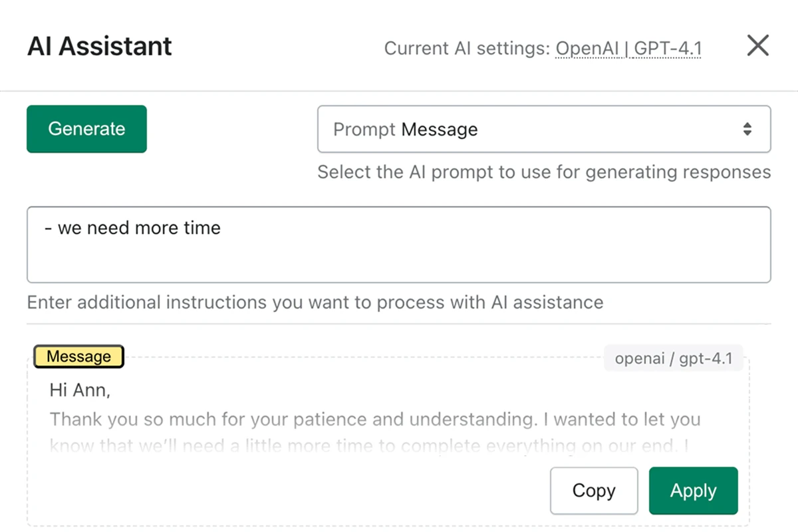Click the "Thank you so much" response line
This screenshot has width=798, height=532.
point(374,420)
